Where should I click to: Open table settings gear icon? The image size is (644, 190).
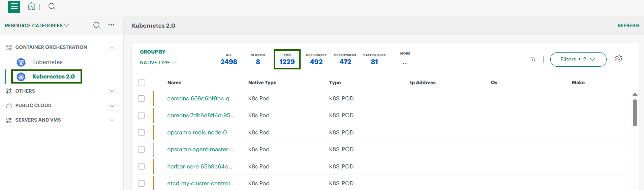619,59
